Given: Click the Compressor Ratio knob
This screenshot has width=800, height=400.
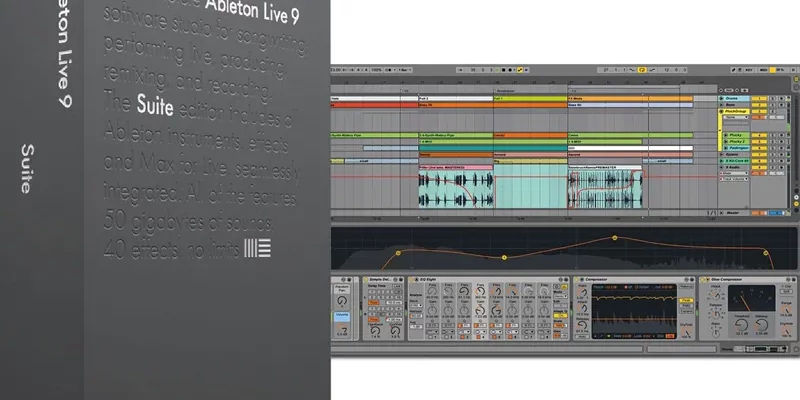Looking at the screenshot, I should tap(584, 292).
